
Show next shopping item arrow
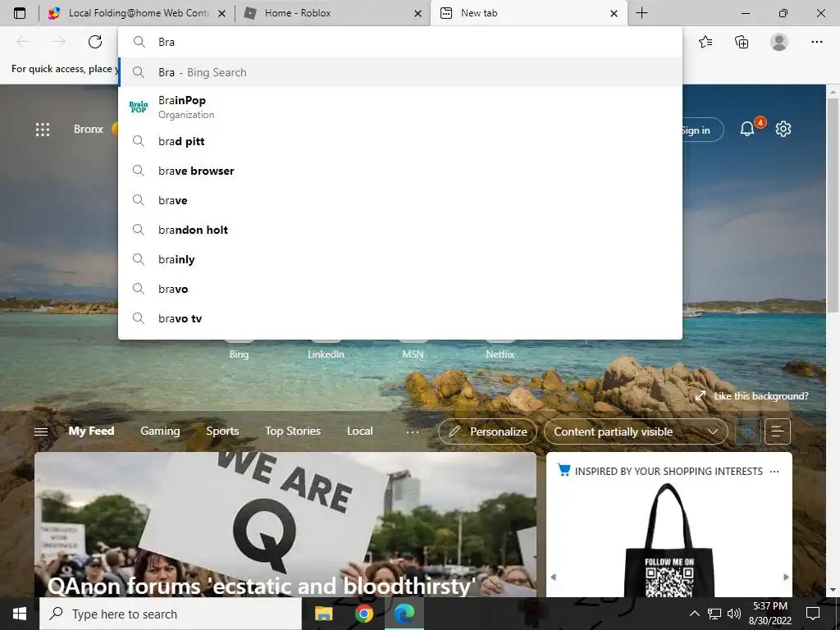point(786,577)
